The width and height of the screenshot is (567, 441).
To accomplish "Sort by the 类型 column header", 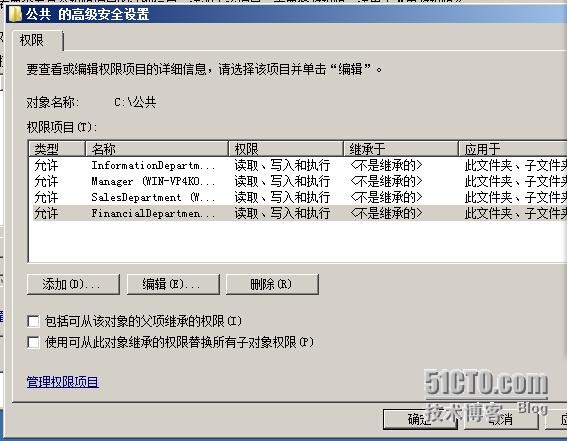I will click(x=57, y=149).
